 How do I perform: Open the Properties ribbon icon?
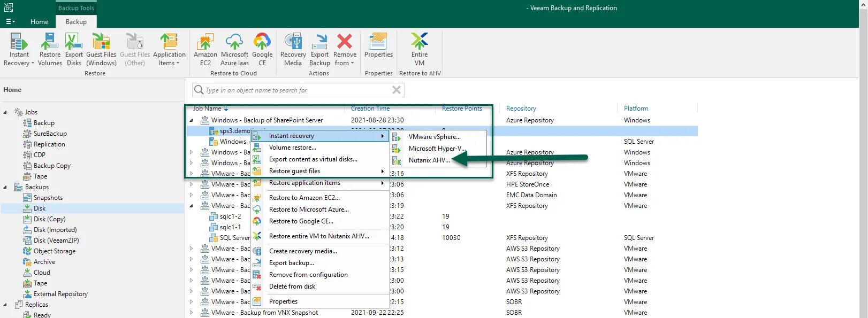coord(378,46)
